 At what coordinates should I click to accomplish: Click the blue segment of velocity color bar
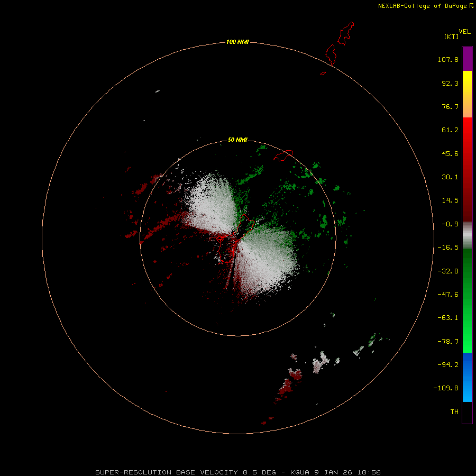coord(467,377)
